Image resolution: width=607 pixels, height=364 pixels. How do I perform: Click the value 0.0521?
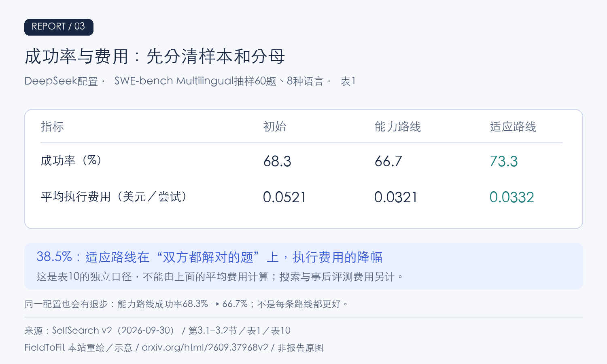click(284, 197)
